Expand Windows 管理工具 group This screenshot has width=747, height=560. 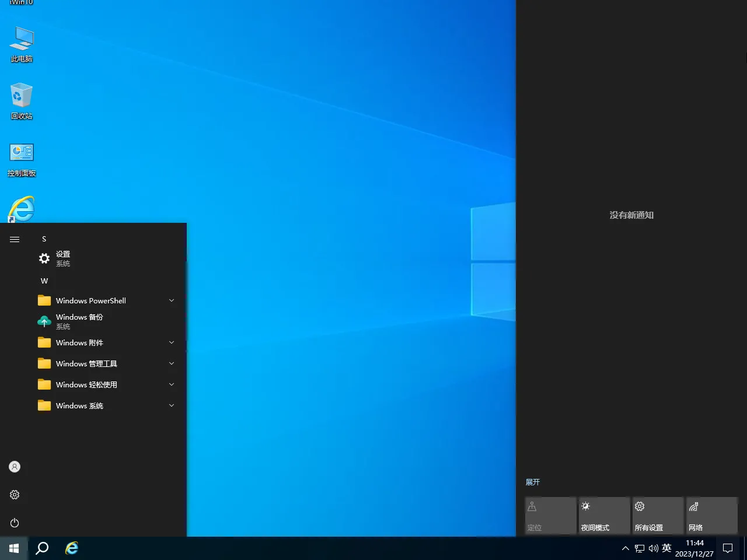tap(171, 363)
